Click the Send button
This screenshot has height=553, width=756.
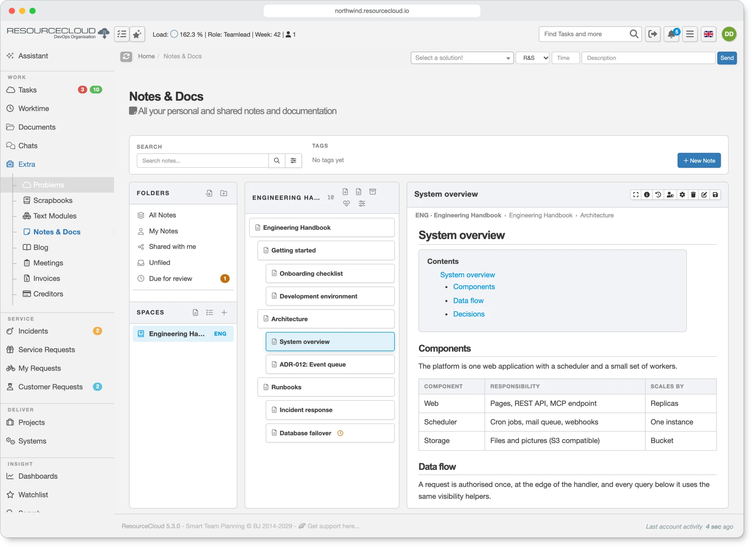click(x=727, y=58)
